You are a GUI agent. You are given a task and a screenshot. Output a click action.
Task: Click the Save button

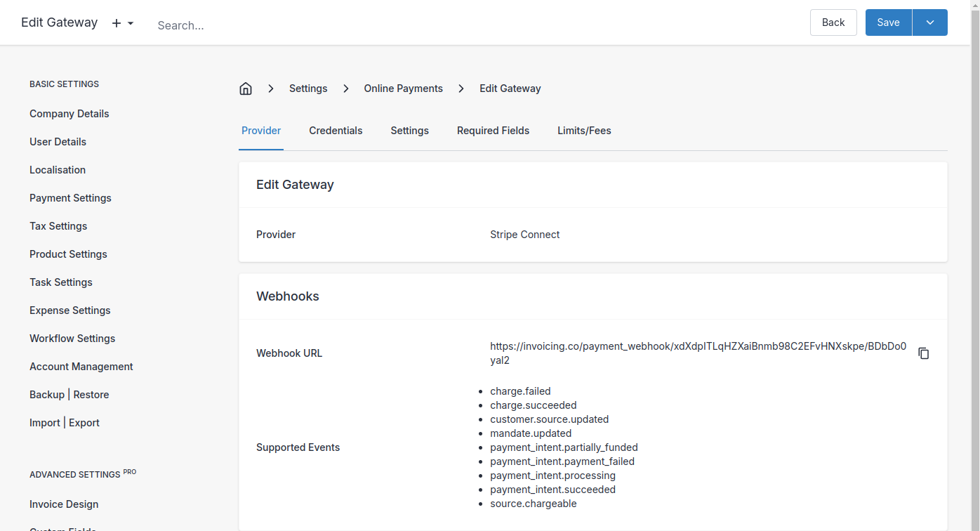pos(888,22)
